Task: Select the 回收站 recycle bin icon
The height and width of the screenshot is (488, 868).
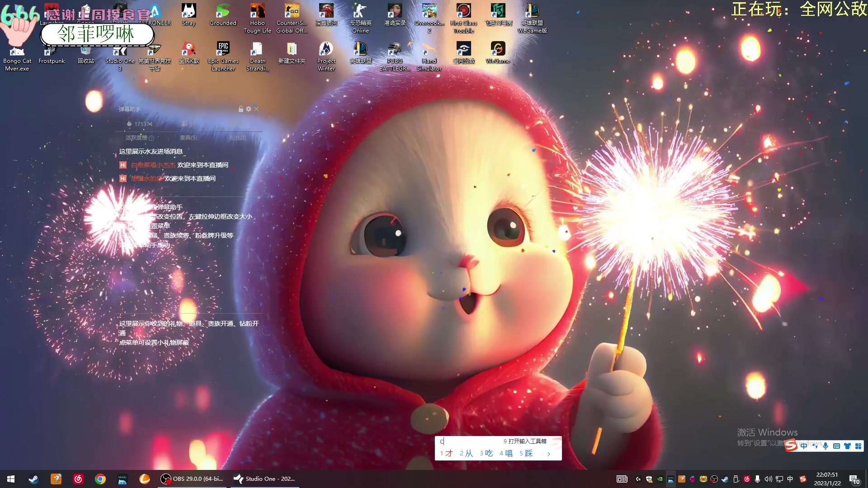Action: pos(86,53)
